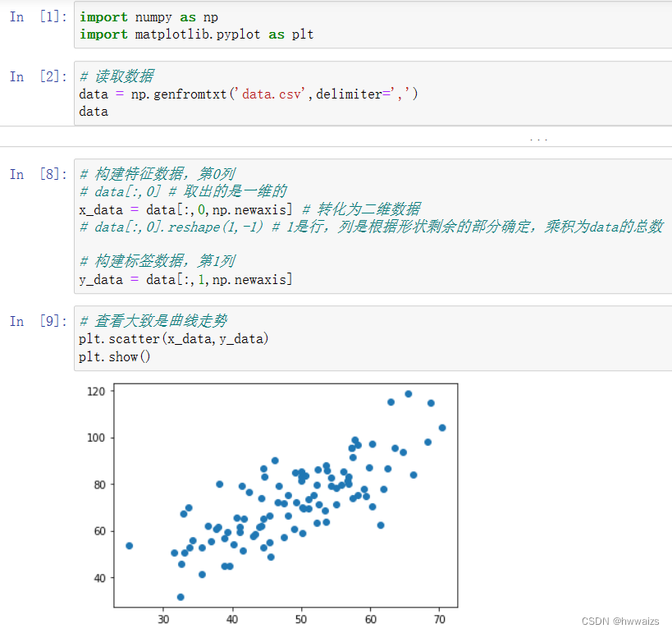
Task: Select the In [1] prompt label
Action: (x=38, y=16)
